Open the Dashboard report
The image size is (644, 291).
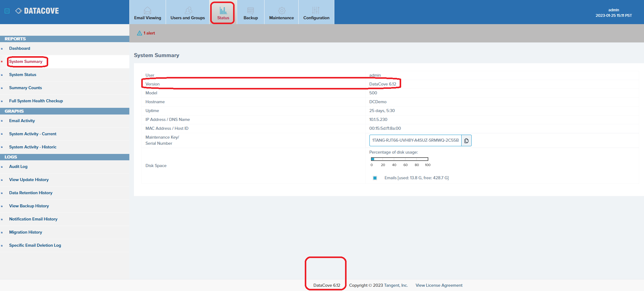tap(20, 48)
